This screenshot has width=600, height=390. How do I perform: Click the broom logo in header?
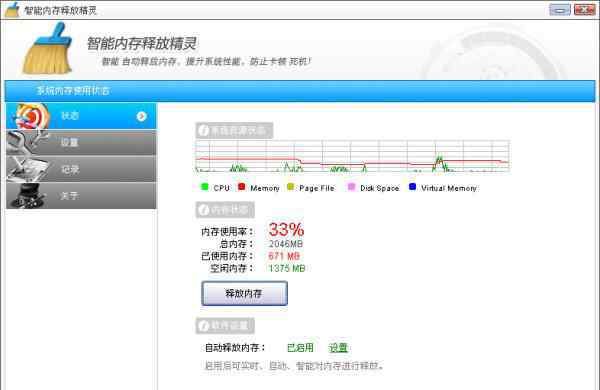[x=47, y=49]
